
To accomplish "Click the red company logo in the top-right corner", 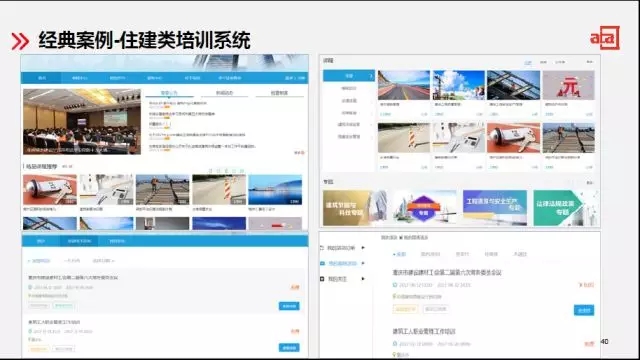I will tap(605, 38).
